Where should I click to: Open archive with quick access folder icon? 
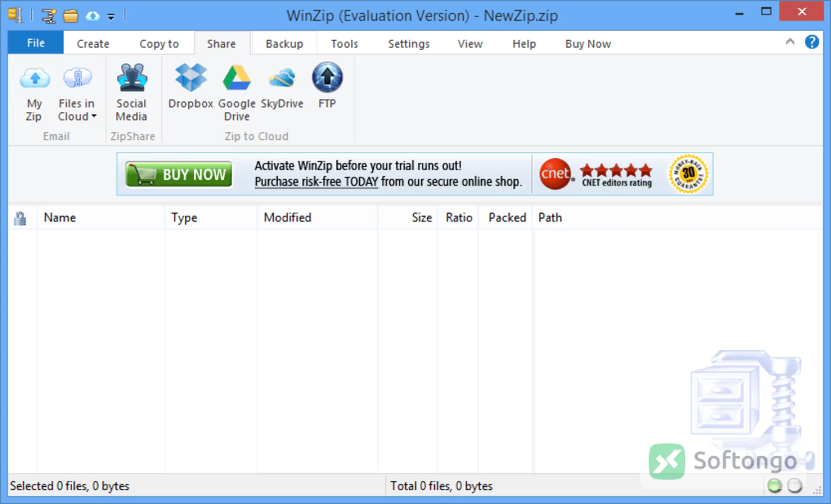click(x=71, y=16)
